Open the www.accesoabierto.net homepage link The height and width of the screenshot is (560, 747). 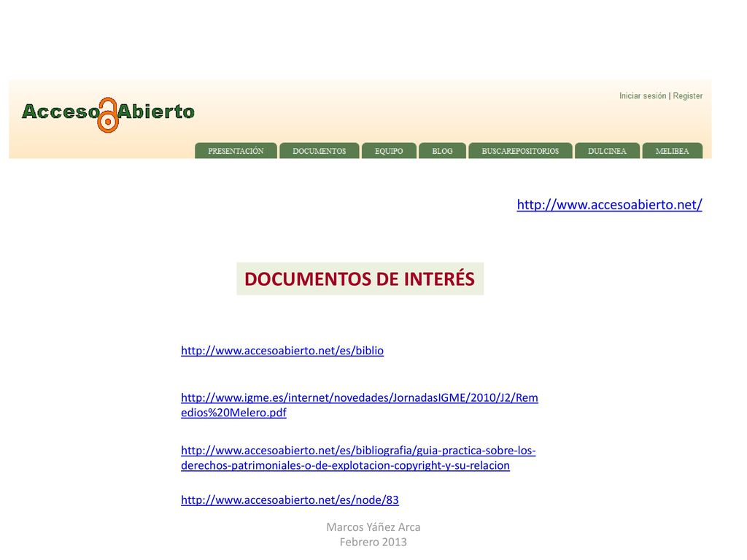609,205
